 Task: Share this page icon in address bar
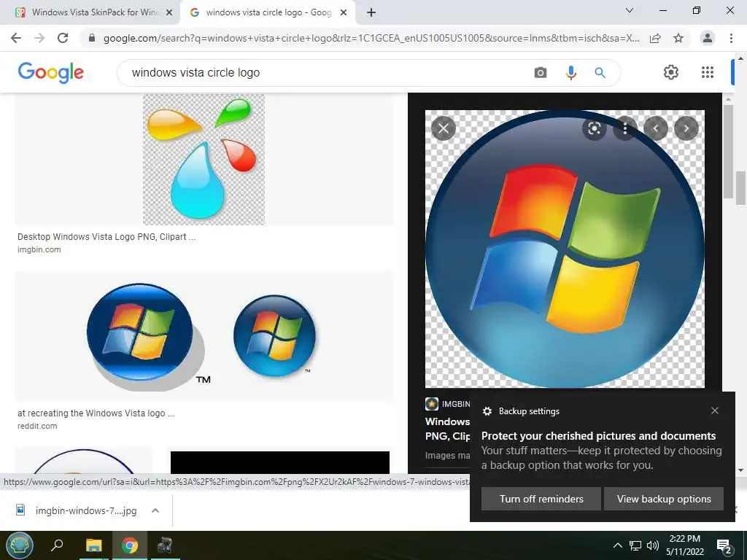(655, 38)
